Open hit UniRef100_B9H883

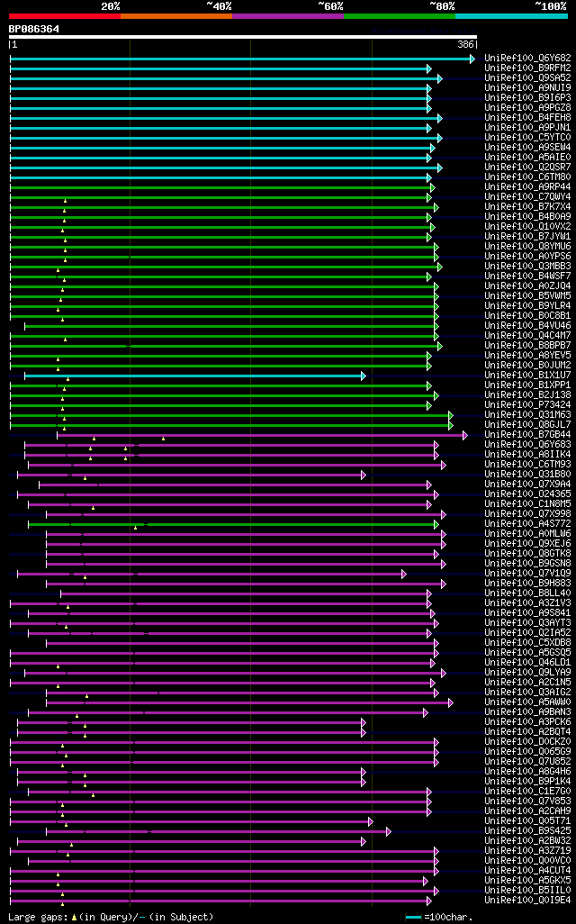[527, 584]
